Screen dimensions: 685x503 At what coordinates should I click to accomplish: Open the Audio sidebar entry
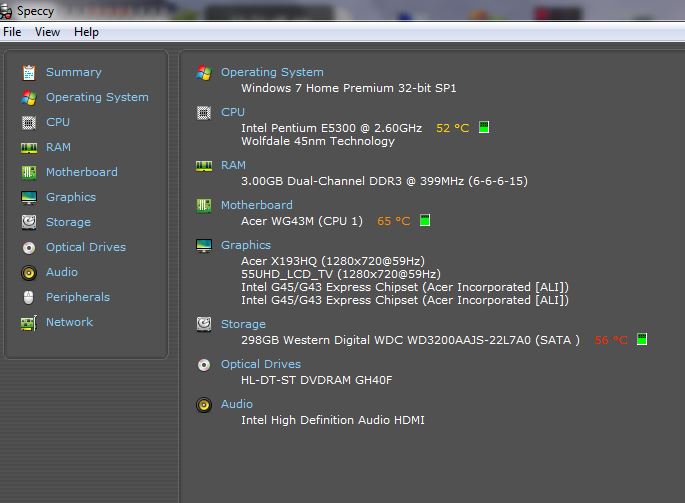coord(62,272)
